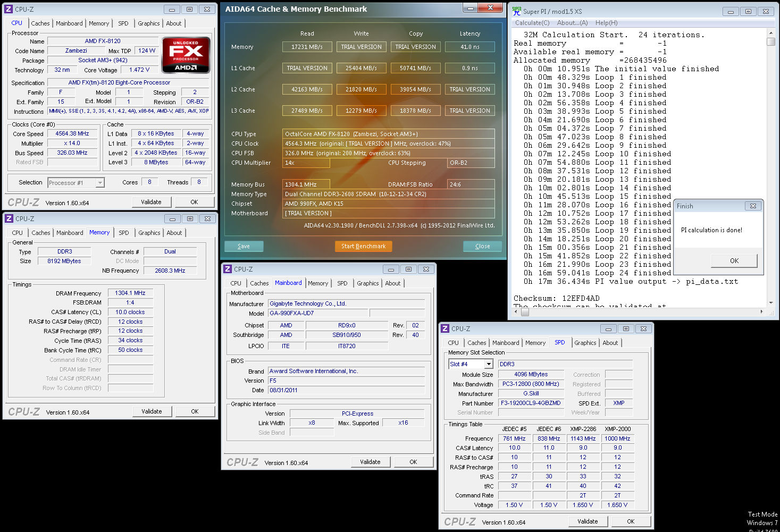Image resolution: width=780 pixels, height=532 pixels.
Task: Open Memory tab in top-left CPU-Z window
Action: point(99,23)
